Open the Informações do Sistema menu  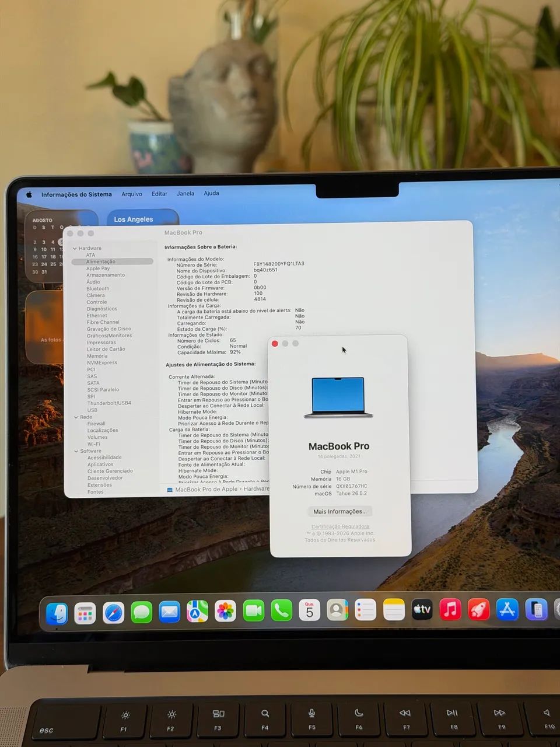[x=76, y=194]
